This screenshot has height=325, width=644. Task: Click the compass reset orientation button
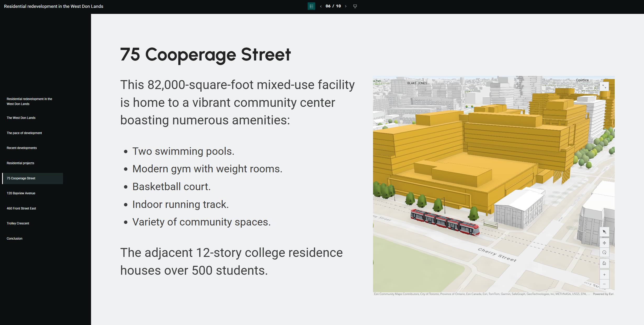[604, 232]
